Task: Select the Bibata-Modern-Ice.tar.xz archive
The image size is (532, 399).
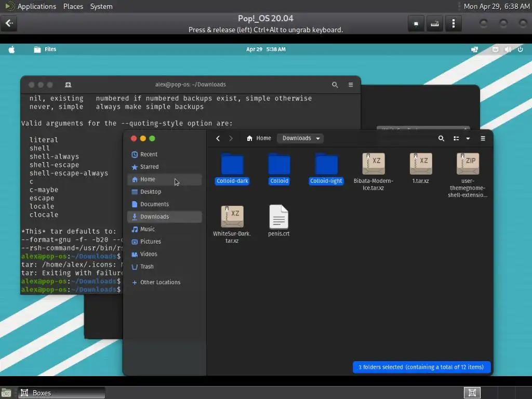Action: 374,171
